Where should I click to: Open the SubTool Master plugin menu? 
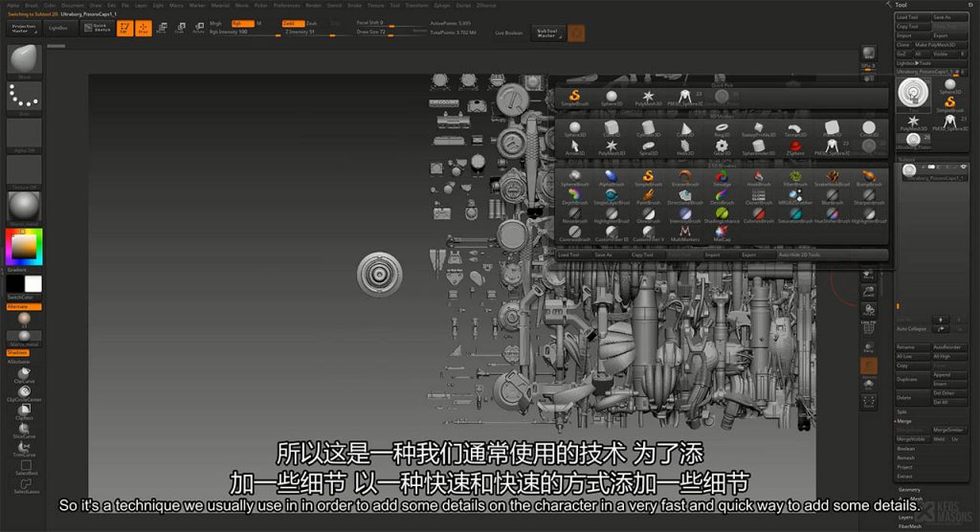(547, 33)
